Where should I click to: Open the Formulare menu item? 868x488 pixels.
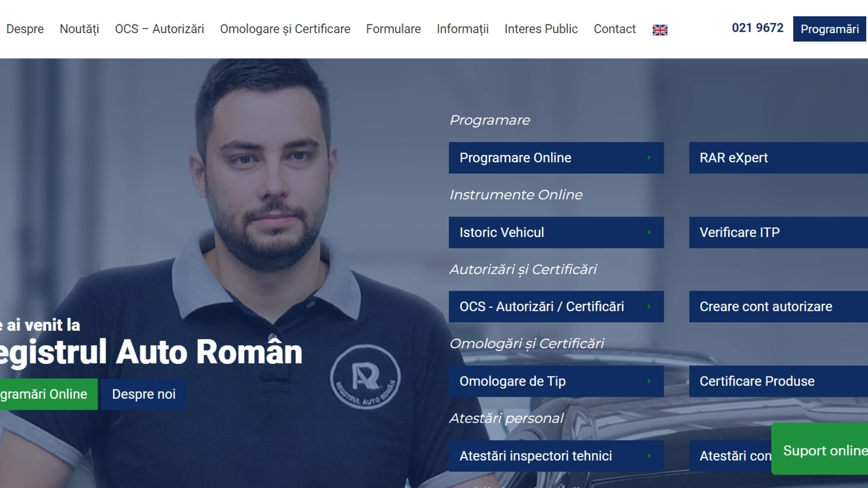tap(393, 29)
